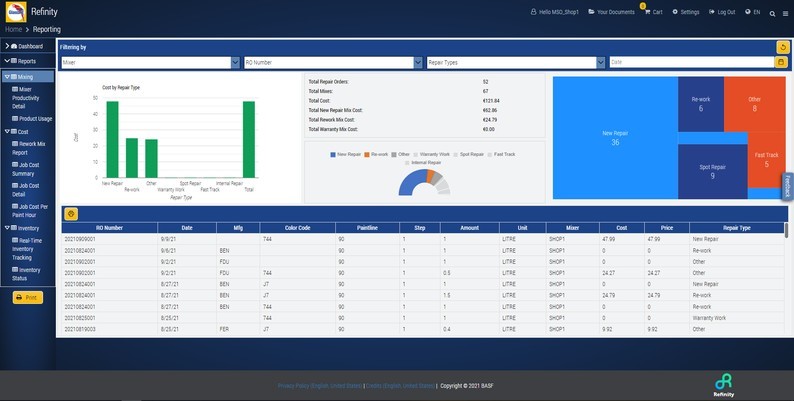This screenshot has height=401, width=794.
Task: Sort by Repair Type column header
Action: tap(737, 228)
